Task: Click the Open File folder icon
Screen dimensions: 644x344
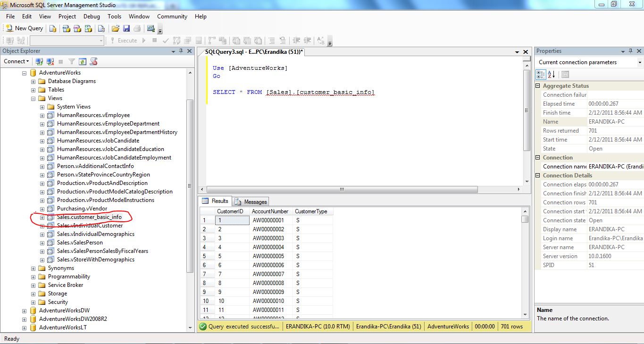Action: [x=115, y=28]
